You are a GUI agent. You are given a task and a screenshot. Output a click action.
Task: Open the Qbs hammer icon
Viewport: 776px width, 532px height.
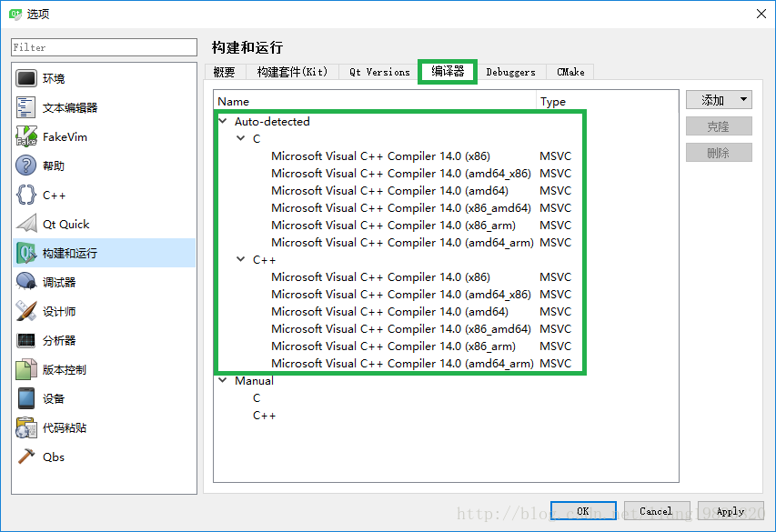point(26,457)
